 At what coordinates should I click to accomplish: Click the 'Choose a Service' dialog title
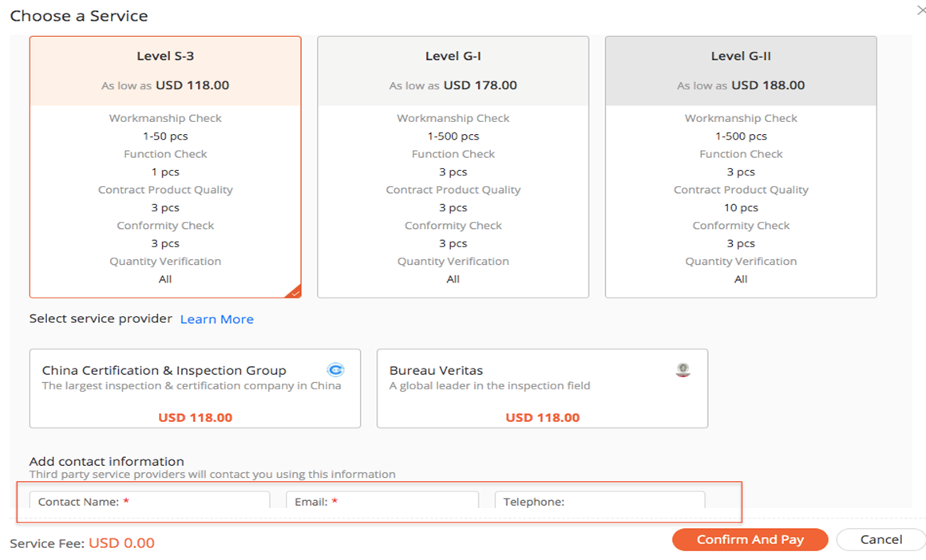79,16
